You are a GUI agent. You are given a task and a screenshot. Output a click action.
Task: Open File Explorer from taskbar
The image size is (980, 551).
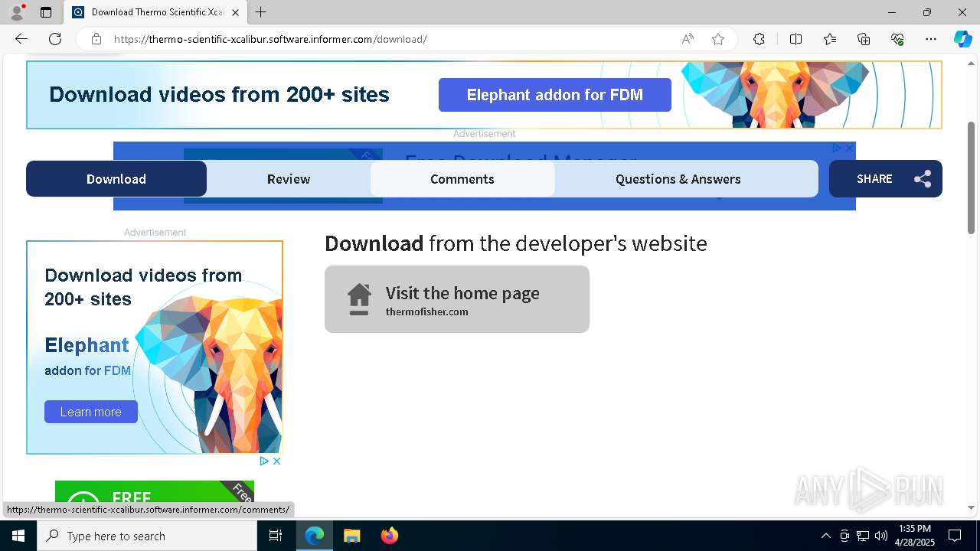click(x=351, y=536)
